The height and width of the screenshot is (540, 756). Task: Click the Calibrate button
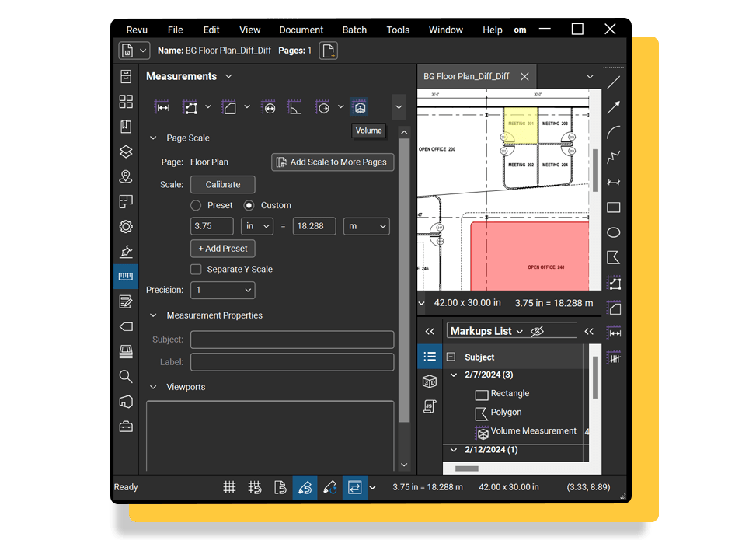pos(222,184)
